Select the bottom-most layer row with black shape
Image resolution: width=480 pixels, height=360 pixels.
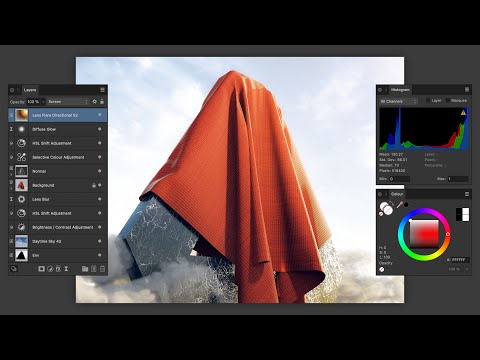pos(57,255)
